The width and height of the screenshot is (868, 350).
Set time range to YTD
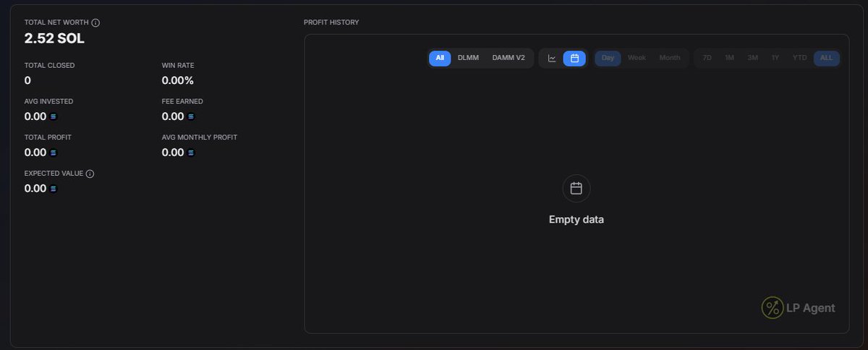(x=799, y=59)
